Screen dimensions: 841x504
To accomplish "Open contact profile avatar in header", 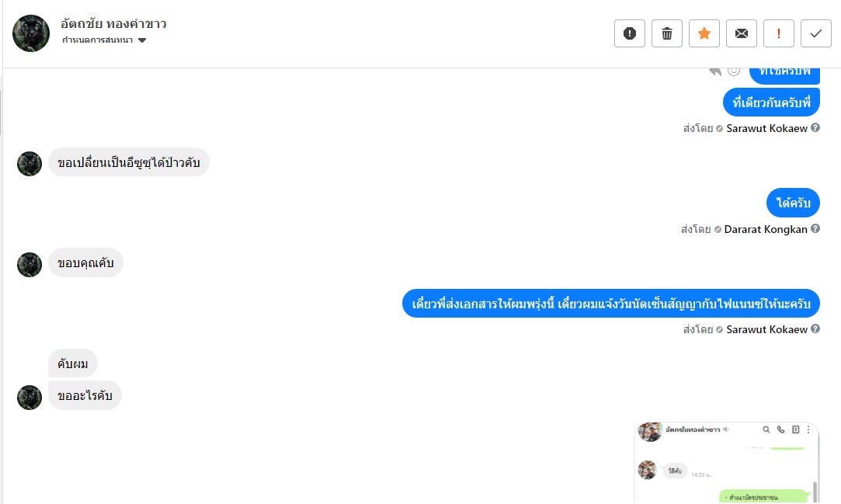I will click(x=31, y=33).
